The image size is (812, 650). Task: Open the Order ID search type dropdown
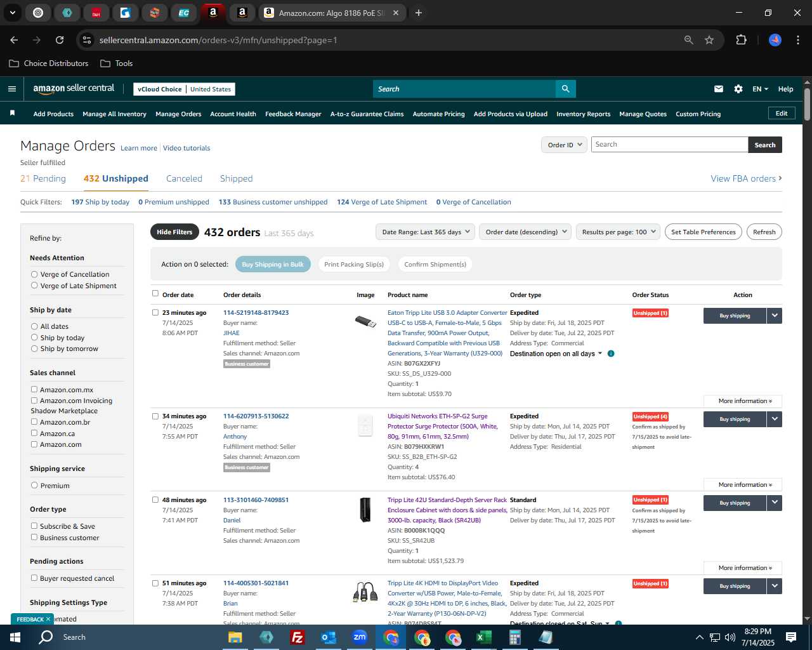tap(563, 145)
